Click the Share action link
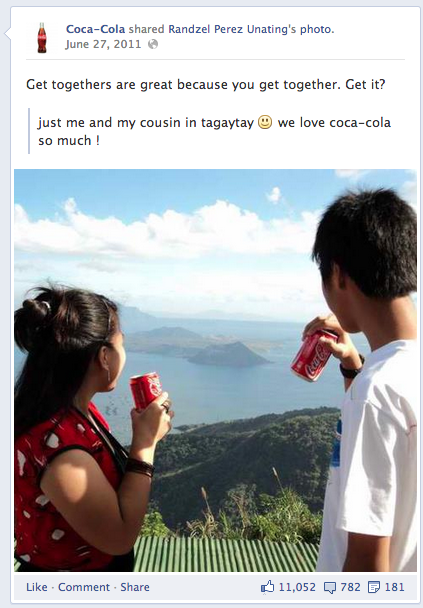 pos(135,587)
